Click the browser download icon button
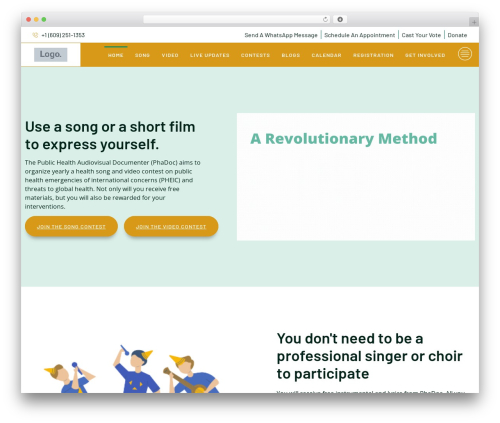Viewport: 500px width, 423px height. 340,19
